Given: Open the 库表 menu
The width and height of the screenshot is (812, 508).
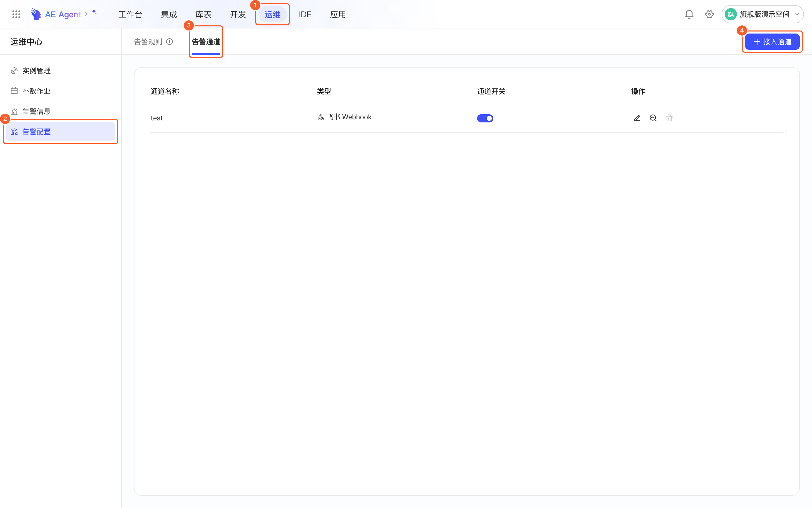Looking at the screenshot, I should (203, 14).
